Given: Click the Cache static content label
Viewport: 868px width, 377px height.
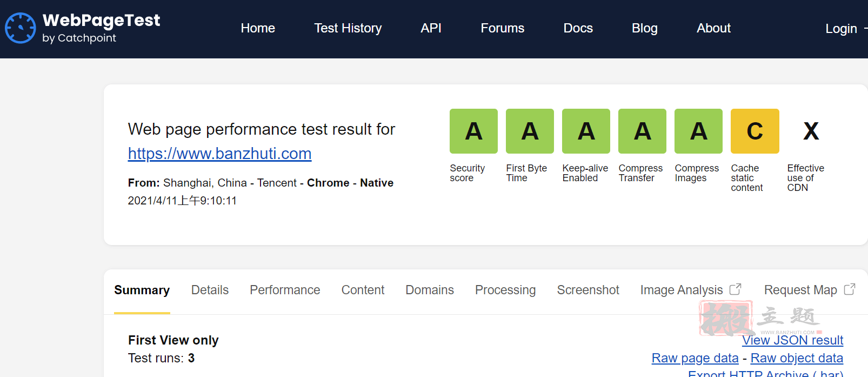Looking at the screenshot, I should (747, 178).
